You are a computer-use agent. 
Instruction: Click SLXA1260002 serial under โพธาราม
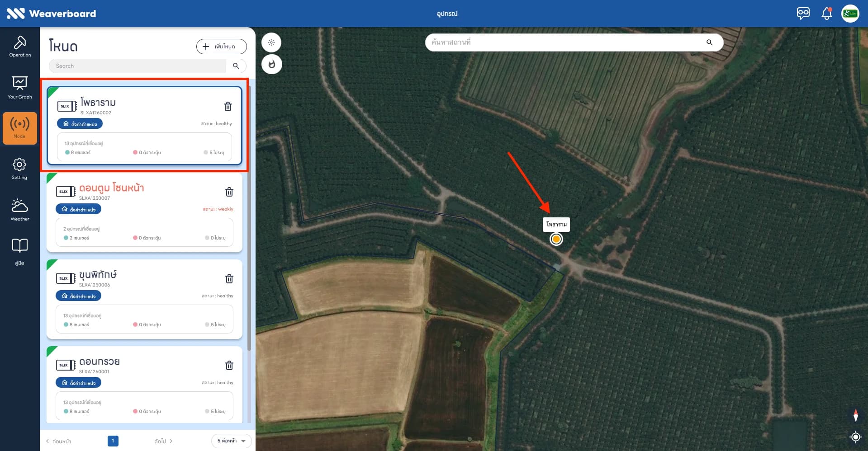click(96, 113)
